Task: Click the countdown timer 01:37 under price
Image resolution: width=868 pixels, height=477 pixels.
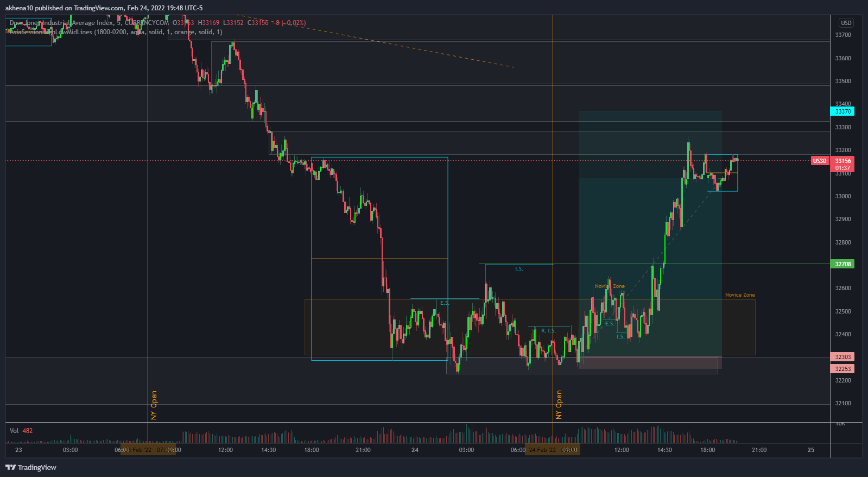Action: [842, 168]
